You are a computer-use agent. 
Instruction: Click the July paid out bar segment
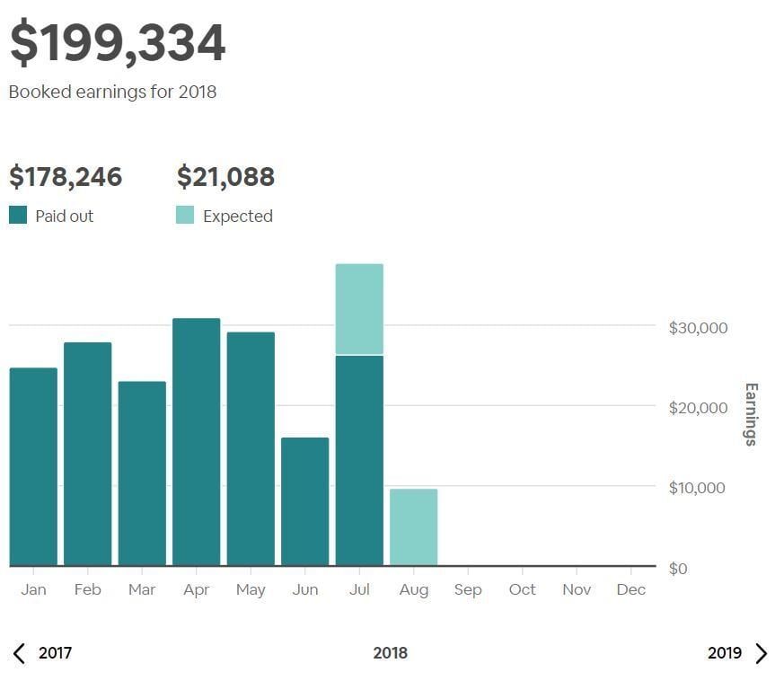(x=359, y=460)
